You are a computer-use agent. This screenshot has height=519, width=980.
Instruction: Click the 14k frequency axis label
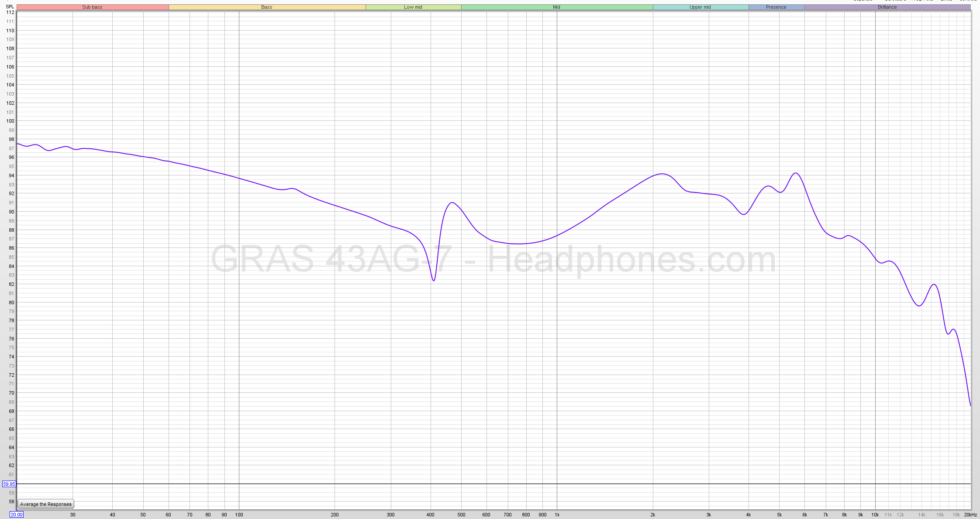point(922,515)
